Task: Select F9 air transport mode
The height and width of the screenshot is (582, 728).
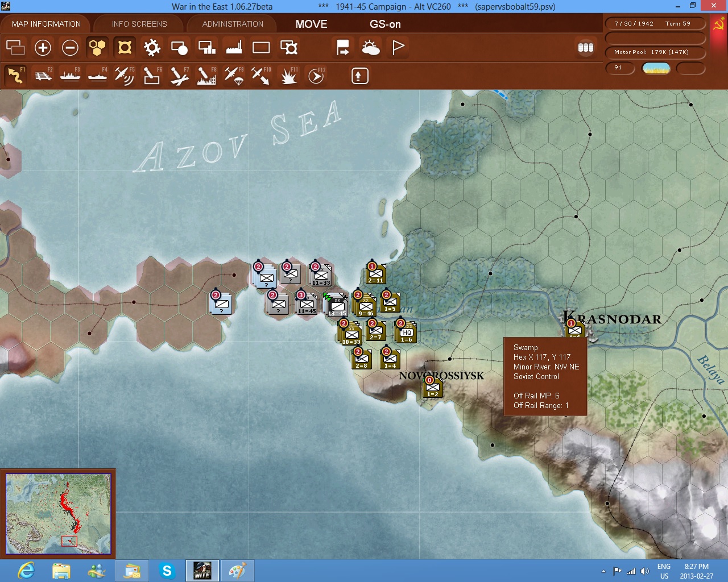Action: [234, 75]
